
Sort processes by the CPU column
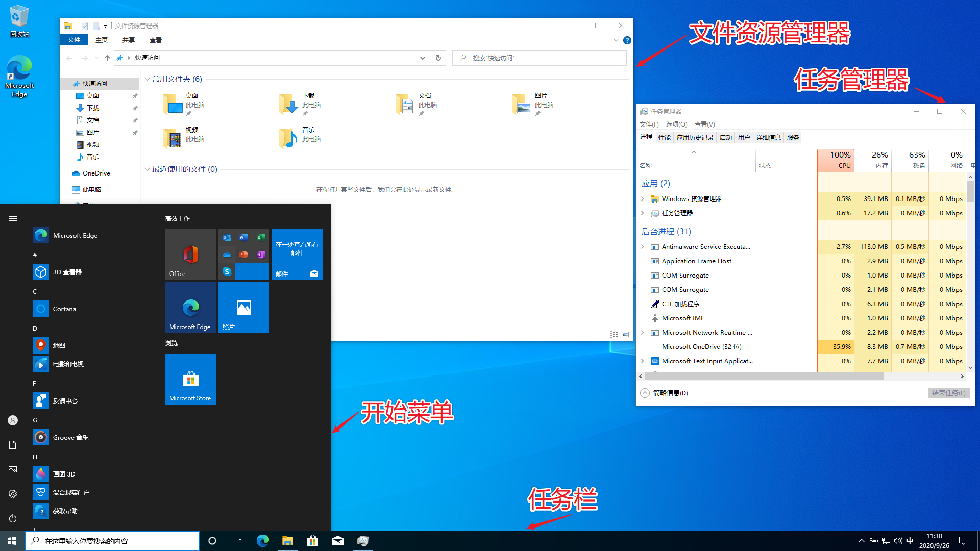point(836,160)
